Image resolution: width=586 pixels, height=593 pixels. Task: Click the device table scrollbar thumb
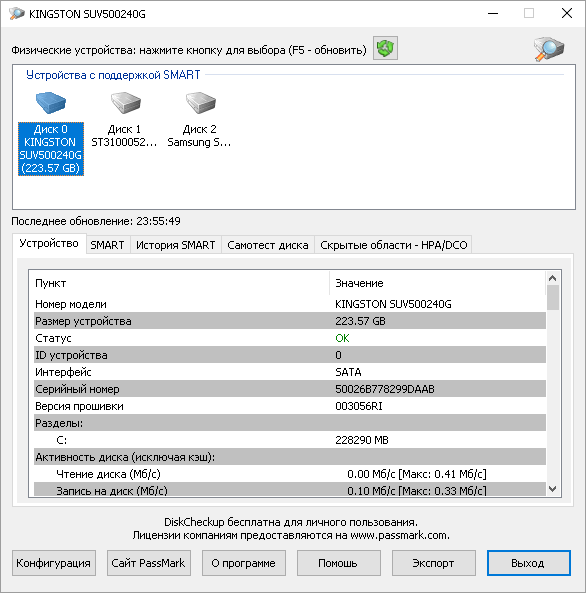point(553,297)
